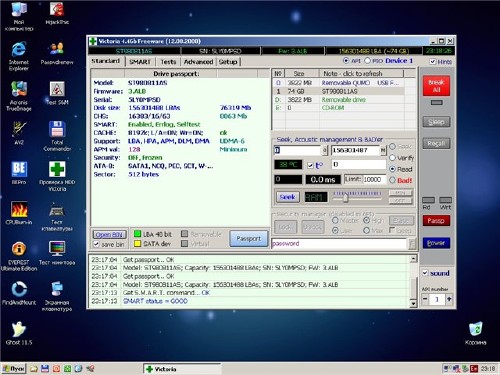Viewport: 500px width, 375px height.
Task: Open on-screen keyboard desktop icon
Action: coord(57,296)
